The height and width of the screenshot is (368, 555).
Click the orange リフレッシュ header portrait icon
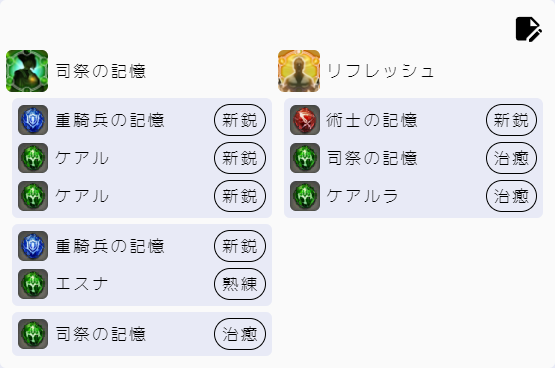(x=299, y=71)
